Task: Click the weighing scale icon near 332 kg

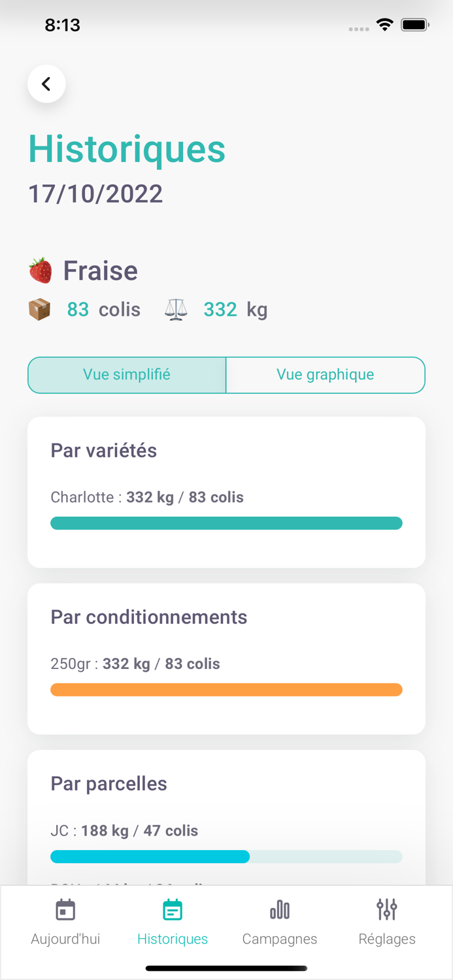Action: tap(176, 309)
